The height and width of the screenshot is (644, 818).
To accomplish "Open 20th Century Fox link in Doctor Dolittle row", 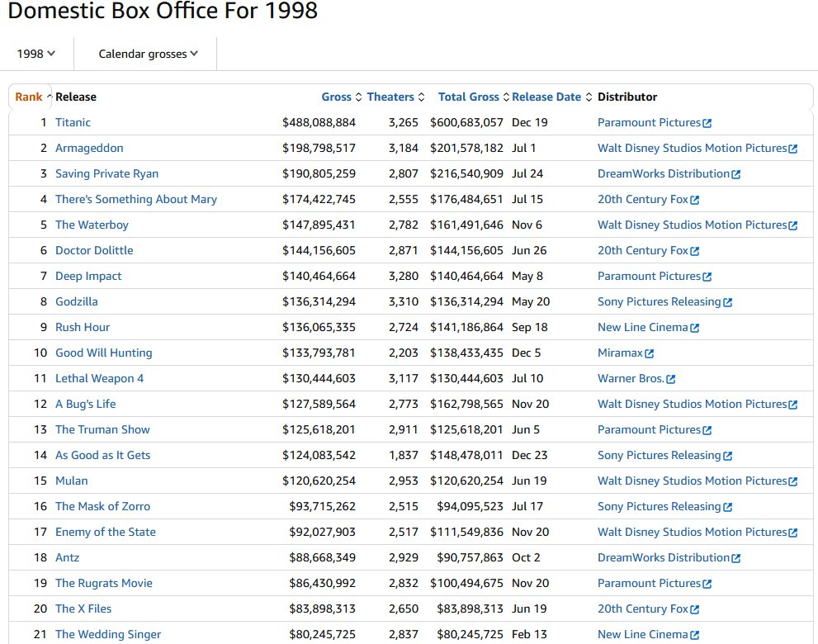I will [643, 250].
